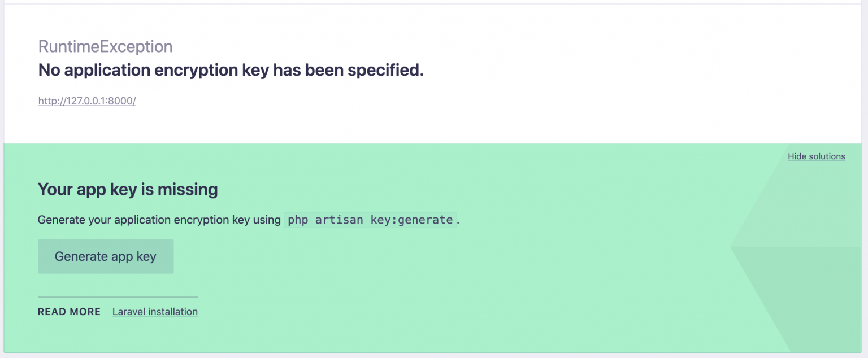The height and width of the screenshot is (358, 868).
Task: Click the READ MORE section label
Action: pyautogui.click(x=69, y=312)
